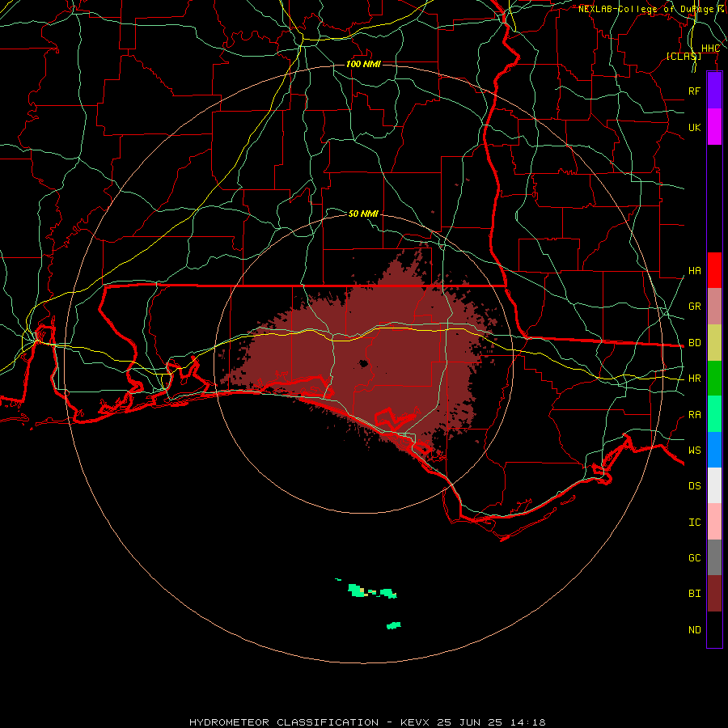Click the UK magenta legend swatch
Viewport: 728px width, 728px height.
[x=714, y=127]
